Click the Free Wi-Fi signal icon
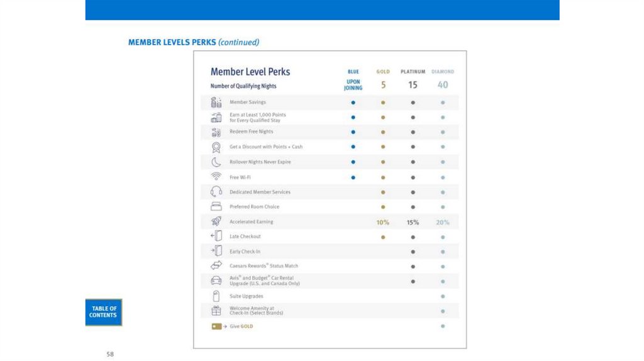Image resolution: width=644 pixels, height=361 pixels. (x=216, y=177)
